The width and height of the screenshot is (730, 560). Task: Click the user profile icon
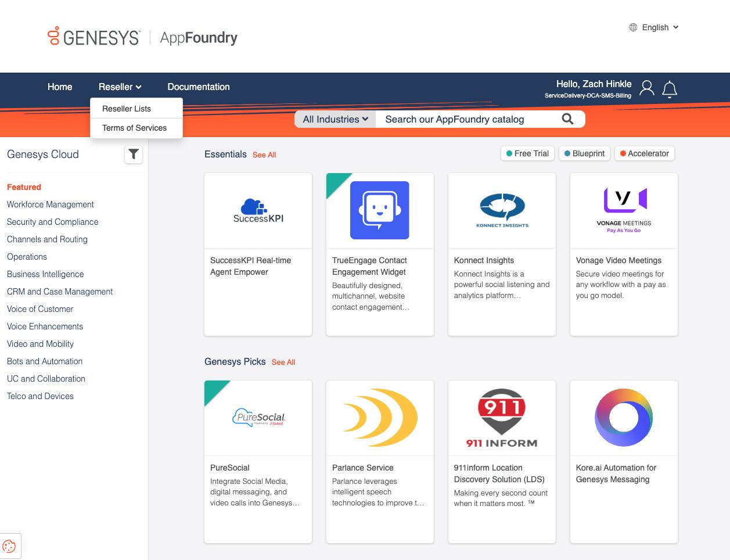coord(646,88)
